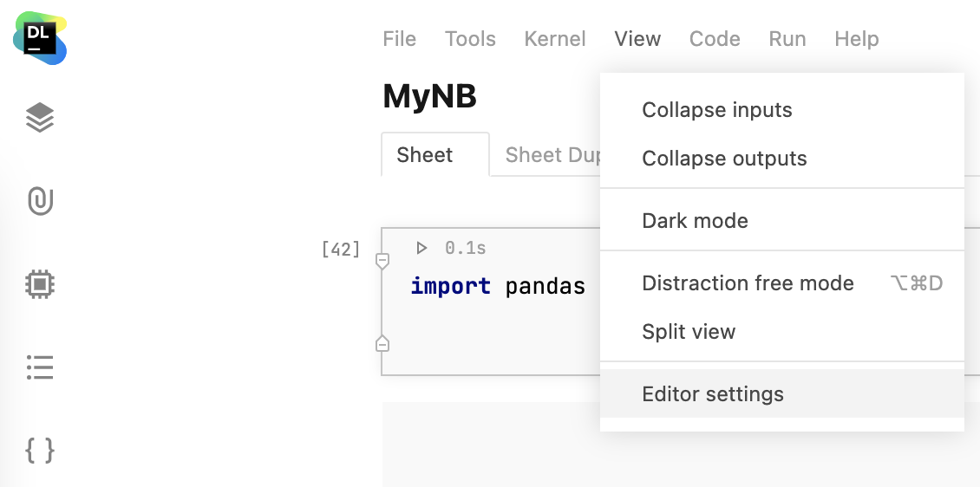Open the Kernel menu
This screenshot has width=980, height=487.
pos(555,39)
